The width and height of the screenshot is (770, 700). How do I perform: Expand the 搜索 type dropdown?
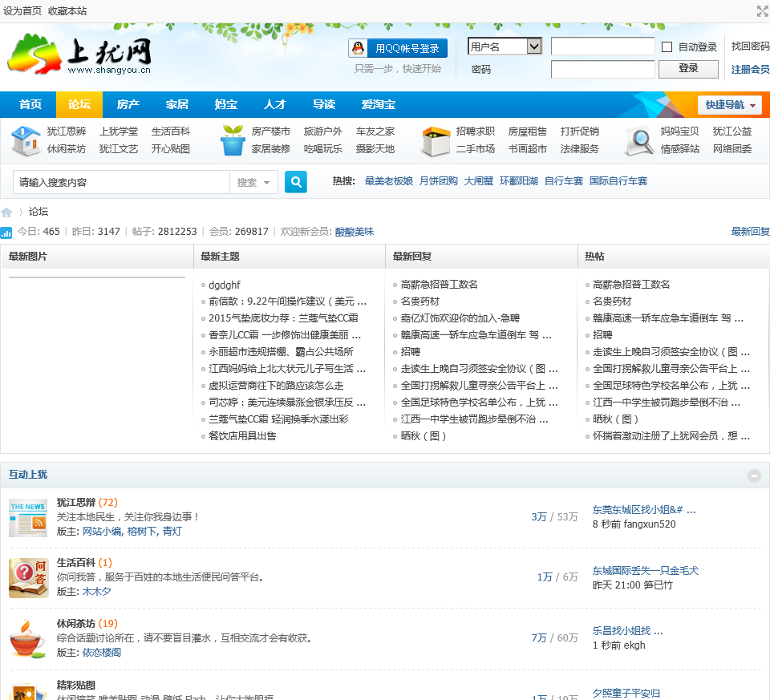[x=253, y=183]
